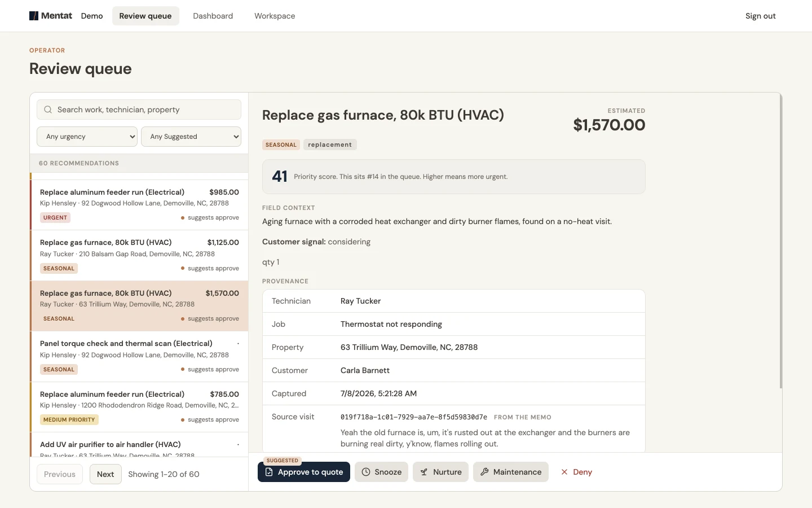Click the priority score 41
812x508 pixels.
click(280, 177)
